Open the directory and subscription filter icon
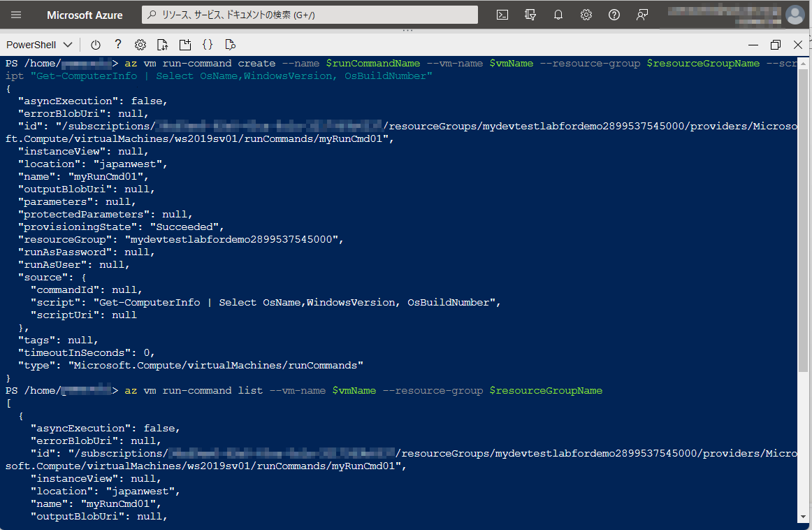Viewport: 812px width, 530px height. pos(530,14)
